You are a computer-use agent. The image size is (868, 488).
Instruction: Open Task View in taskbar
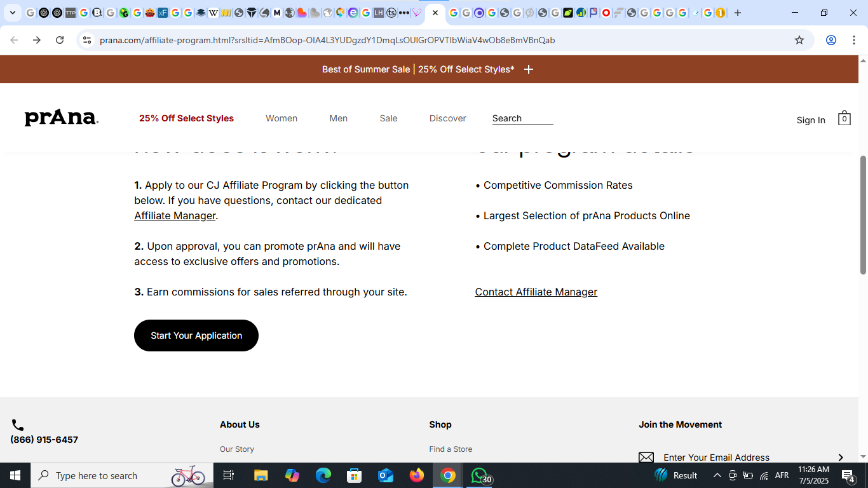click(229, 475)
